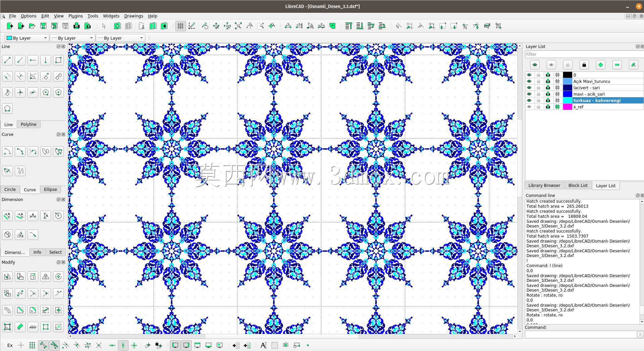Open the color By Layer dropdown
The height and width of the screenshot is (351, 644).
click(27, 38)
